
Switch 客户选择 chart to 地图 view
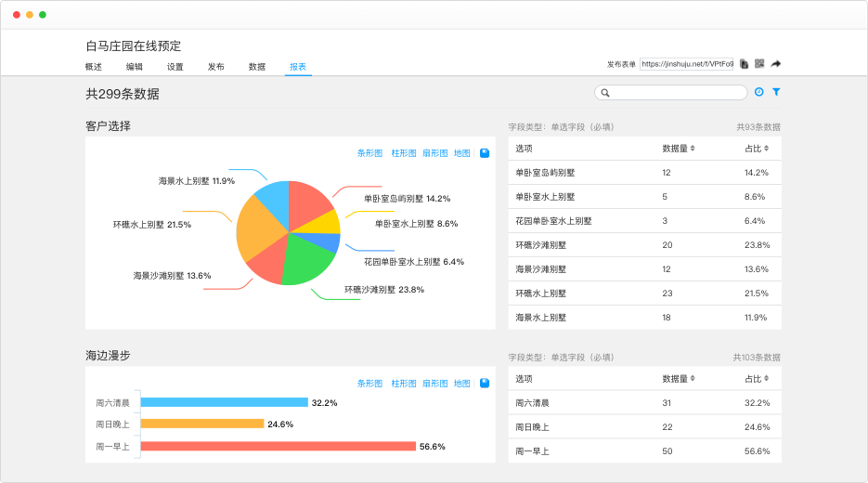[462, 153]
